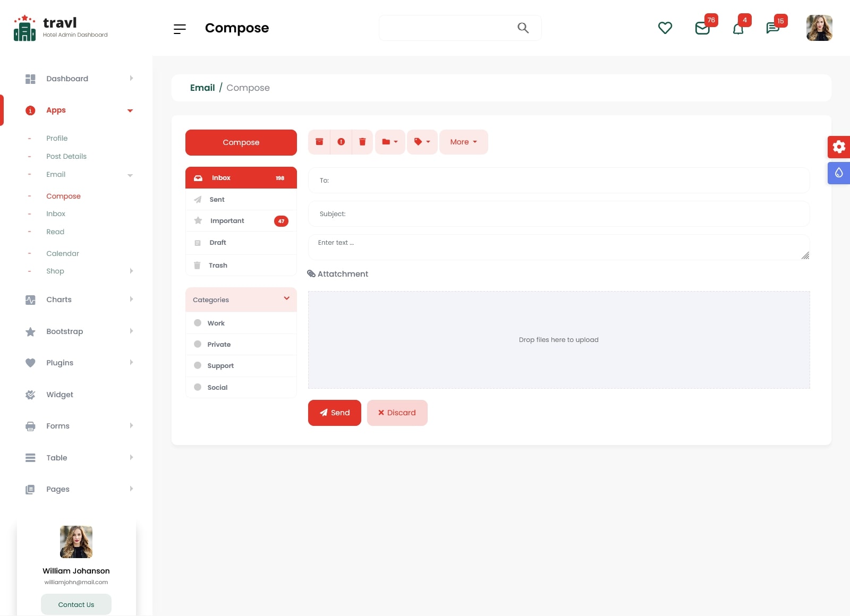Click the Discard button
The width and height of the screenshot is (850, 616).
pyautogui.click(x=397, y=413)
